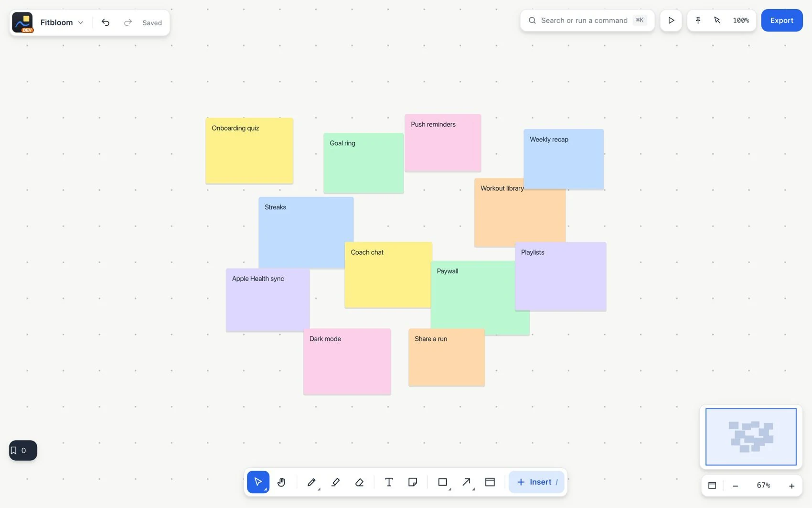This screenshot has width=812, height=508.
Task: Click the Dark mode sticky note
Action: pyautogui.click(x=347, y=362)
